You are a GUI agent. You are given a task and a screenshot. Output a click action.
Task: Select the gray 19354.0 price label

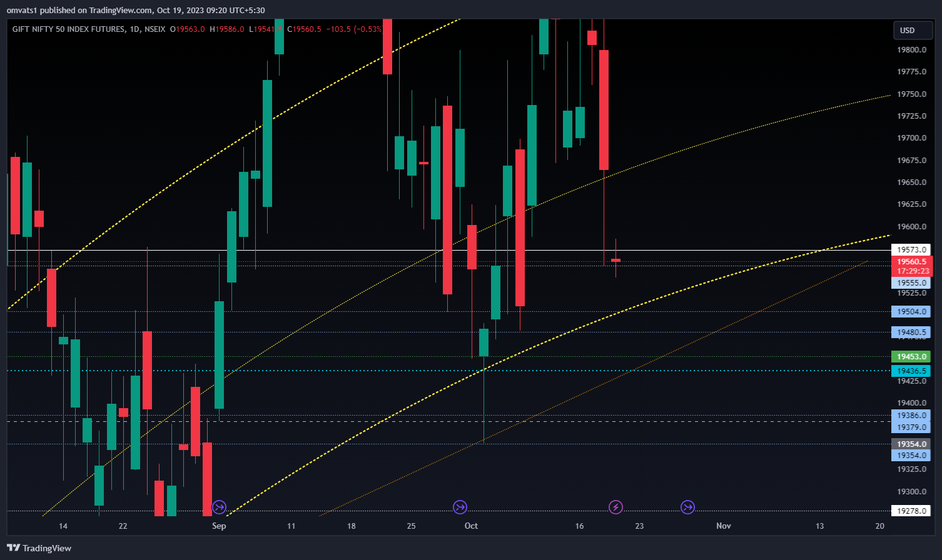point(911,444)
